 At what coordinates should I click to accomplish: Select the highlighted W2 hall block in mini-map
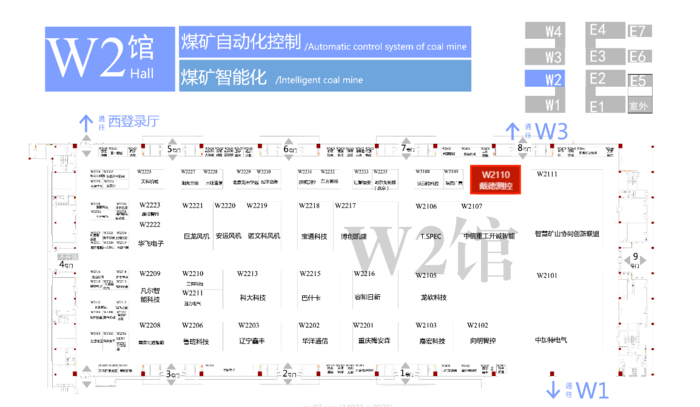tap(545, 79)
